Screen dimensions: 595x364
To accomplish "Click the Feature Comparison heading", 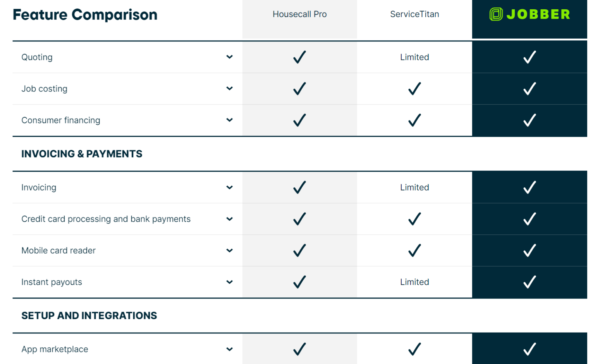I will (x=85, y=15).
